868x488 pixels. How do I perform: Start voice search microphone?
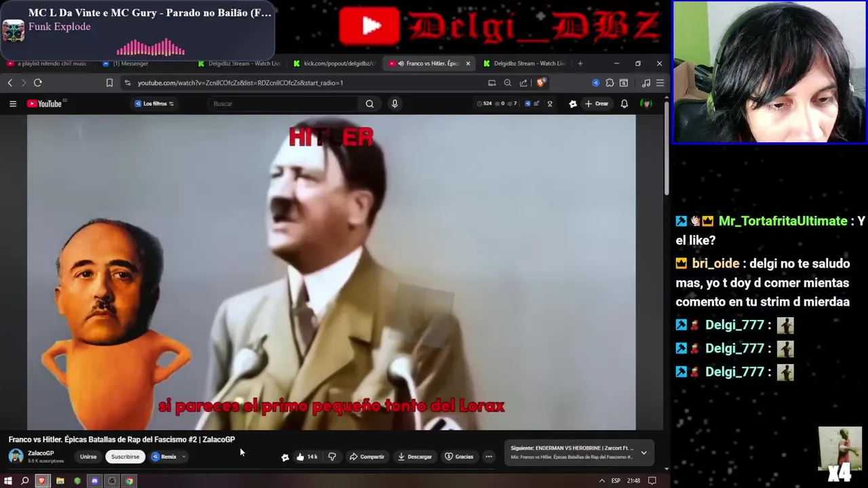pos(395,104)
